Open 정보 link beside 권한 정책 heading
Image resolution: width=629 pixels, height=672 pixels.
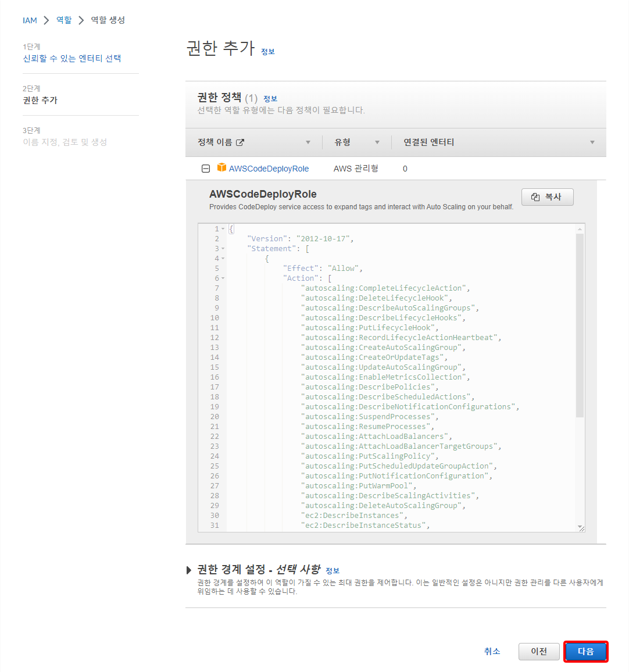(x=270, y=99)
